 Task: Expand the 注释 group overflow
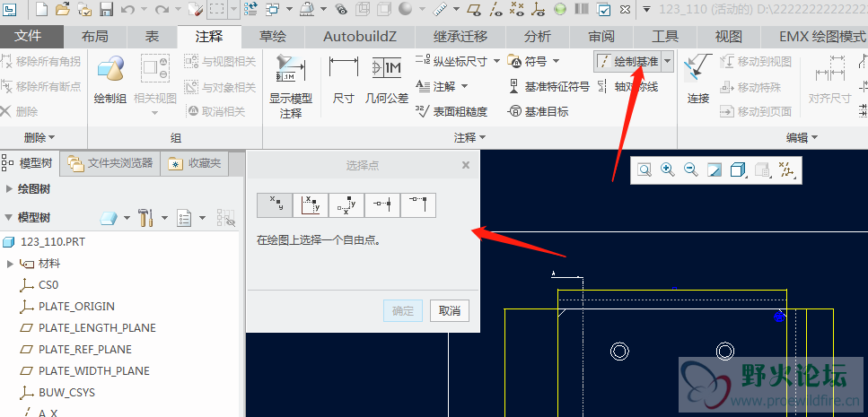pos(470,138)
